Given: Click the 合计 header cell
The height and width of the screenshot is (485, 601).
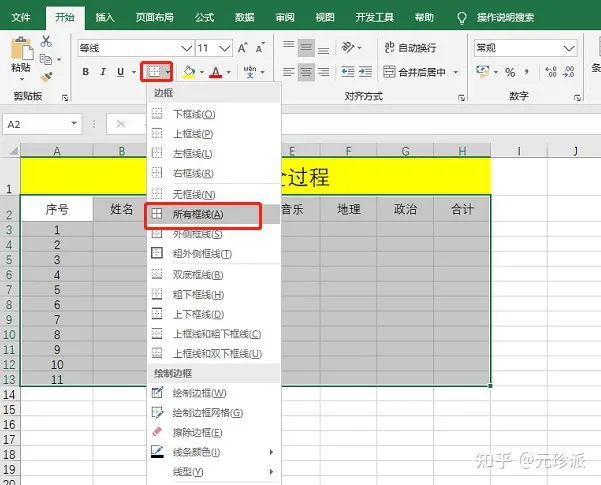Looking at the screenshot, I should click(462, 209).
